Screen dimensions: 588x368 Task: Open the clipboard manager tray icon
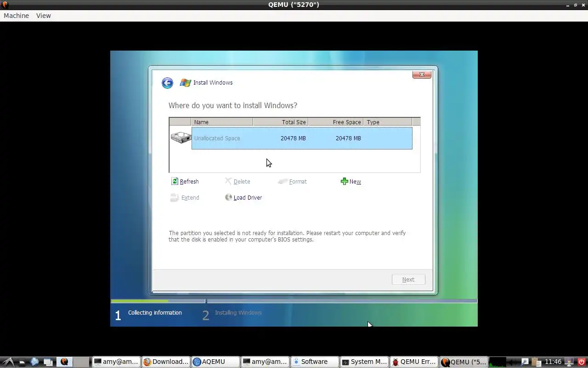point(537,362)
